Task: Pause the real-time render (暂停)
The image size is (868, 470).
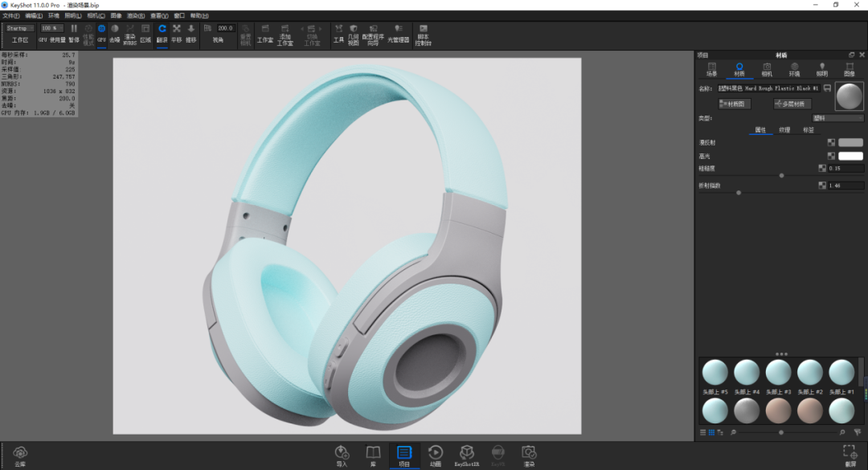Action: pyautogui.click(x=74, y=34)
